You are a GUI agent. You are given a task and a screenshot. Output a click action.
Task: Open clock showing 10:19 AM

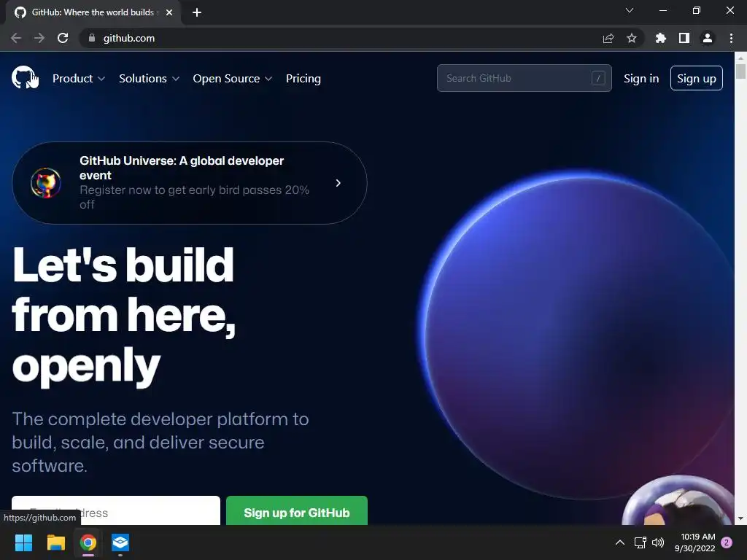pyautogui.click(x=695, y=542)
